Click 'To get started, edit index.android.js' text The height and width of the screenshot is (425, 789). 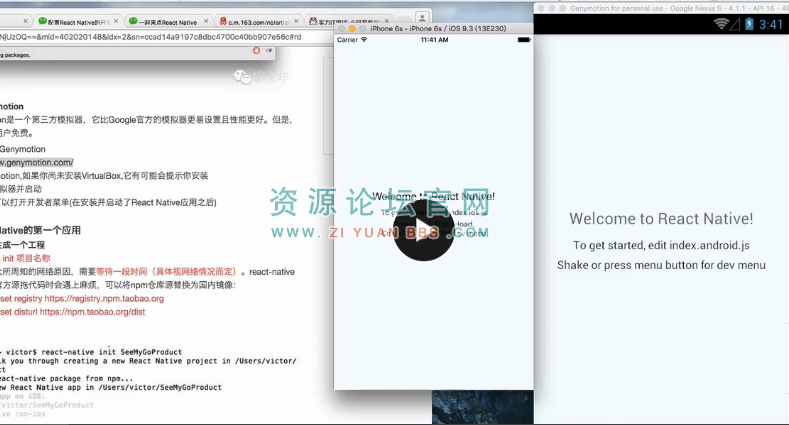pyautogui.click(x=661, y=245)
